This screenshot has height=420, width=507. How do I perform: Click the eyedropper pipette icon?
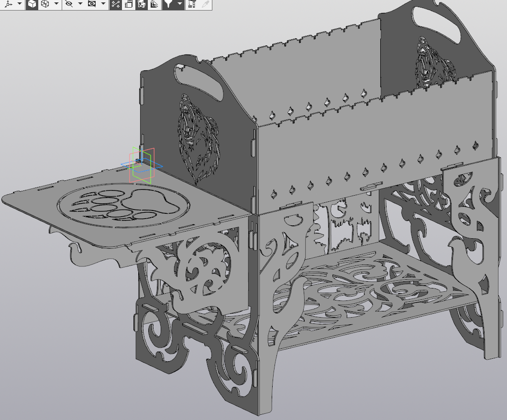tap(205, 4)
